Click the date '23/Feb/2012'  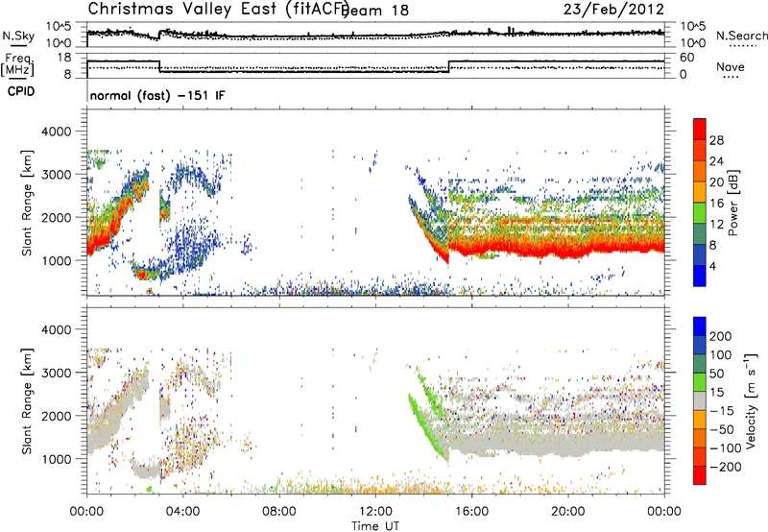click(x=613, y=10)
